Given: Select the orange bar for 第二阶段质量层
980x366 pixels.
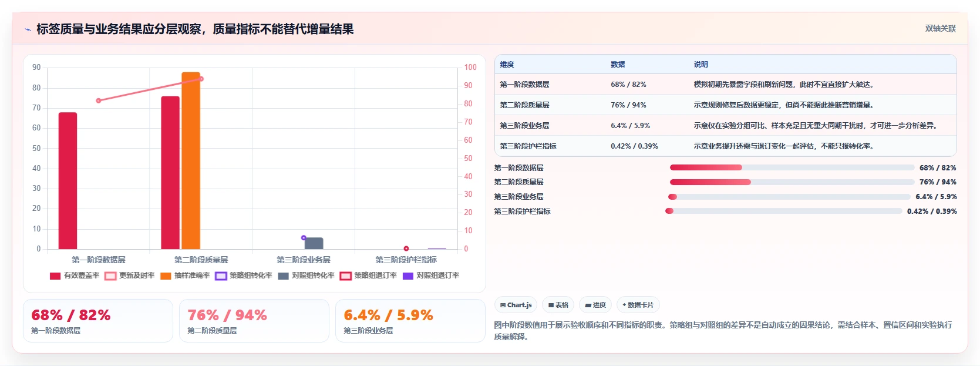Looking at the screenshot, I should pyautogui.click(x=191, y=161).
